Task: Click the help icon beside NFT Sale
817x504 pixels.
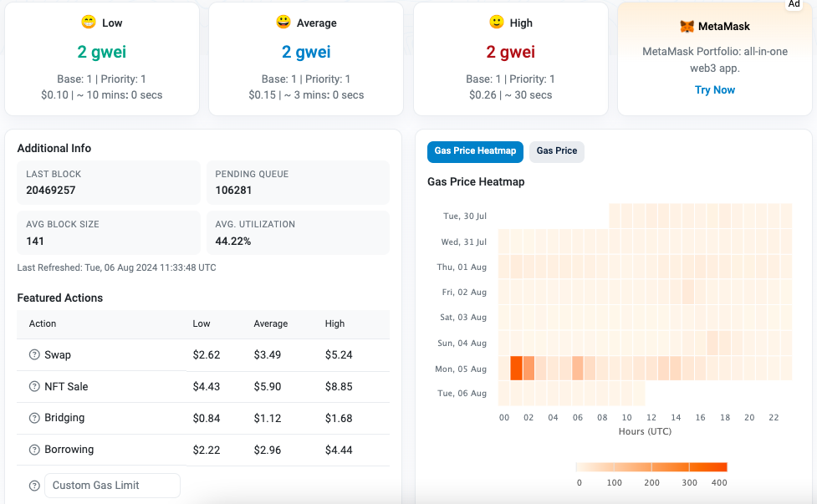Action: [34, 387]
